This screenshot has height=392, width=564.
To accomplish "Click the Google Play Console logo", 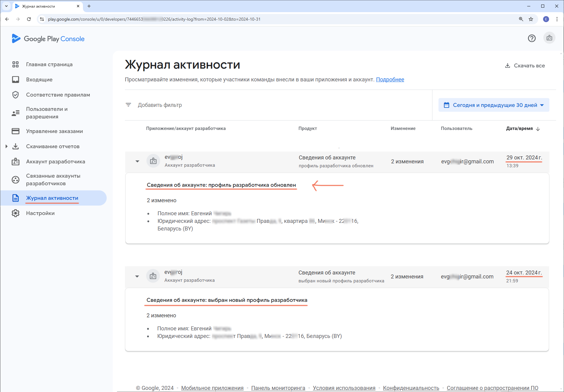I will [48, 39].
